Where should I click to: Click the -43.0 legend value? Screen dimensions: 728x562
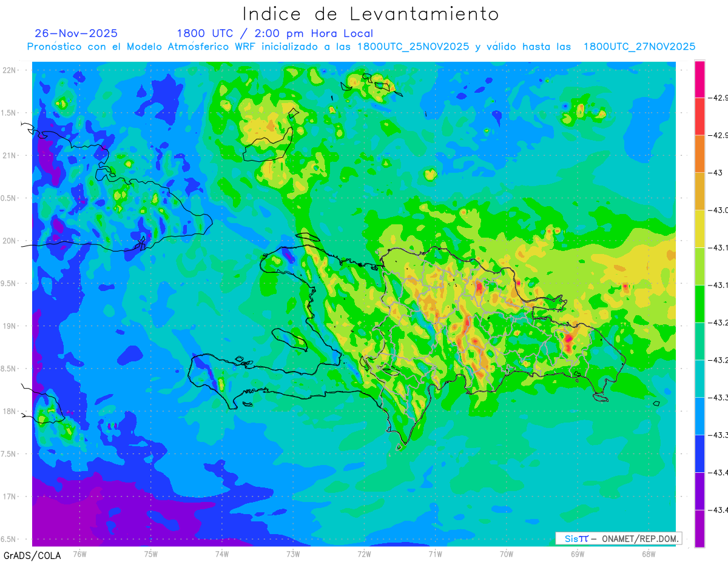pyautogui.click(x=718, y=210)
